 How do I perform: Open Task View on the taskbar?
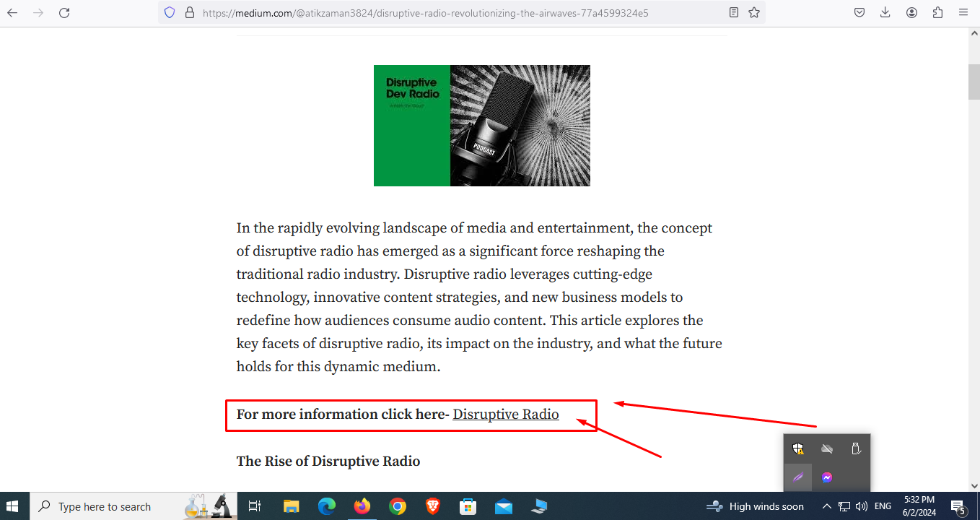point(255,506)
